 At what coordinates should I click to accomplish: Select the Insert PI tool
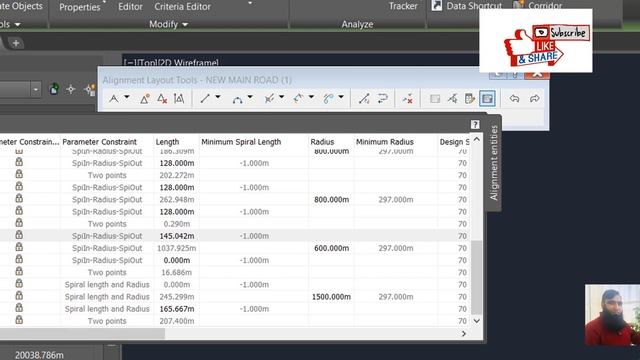pyautogui.click(x=144, y=98)
